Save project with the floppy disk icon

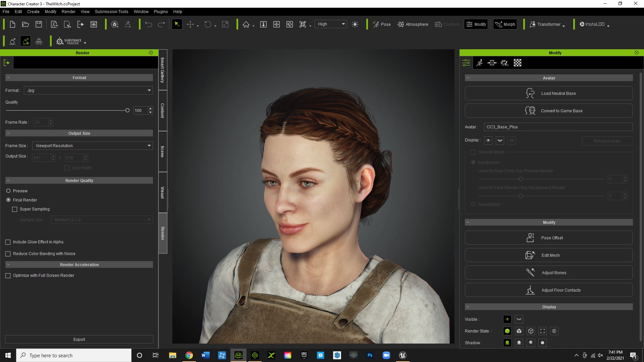click(x=39, y=24)
